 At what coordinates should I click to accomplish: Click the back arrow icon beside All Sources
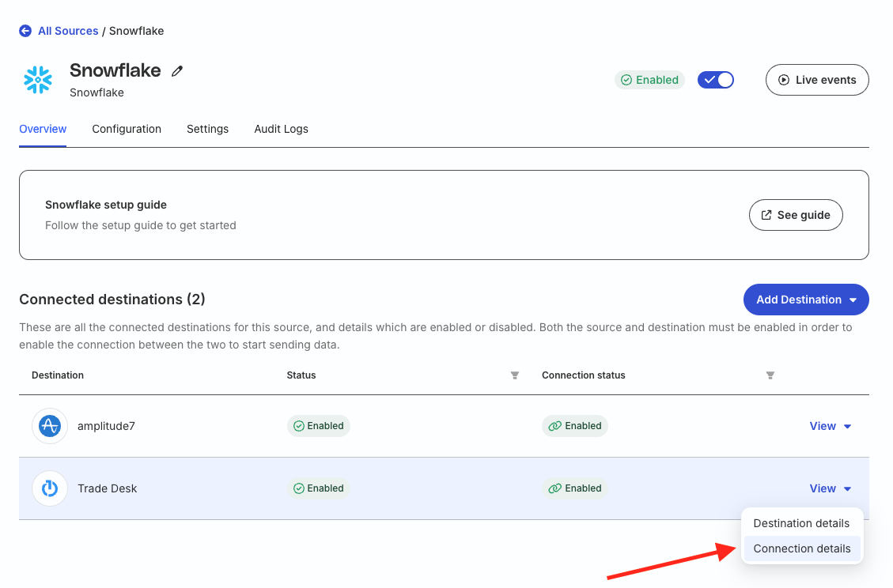(25, 31)
